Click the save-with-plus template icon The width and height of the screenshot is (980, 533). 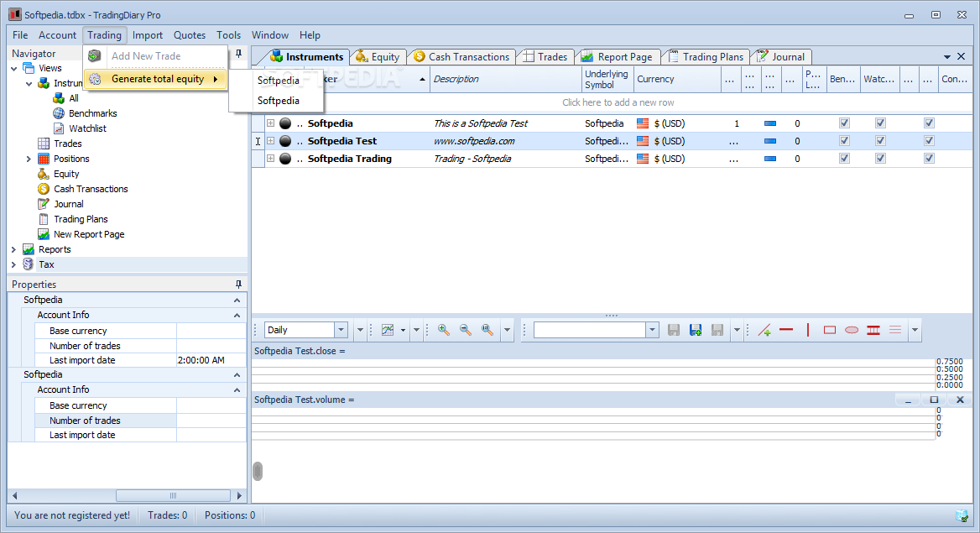click(696, 330)
